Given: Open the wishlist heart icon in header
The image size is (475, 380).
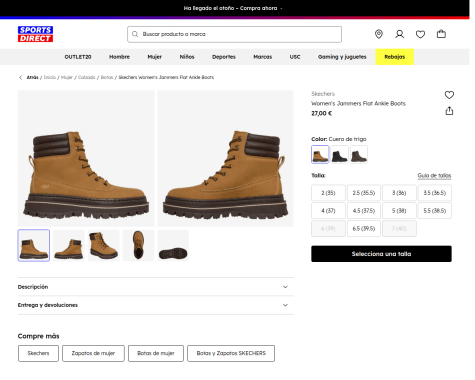Looking at the screenshot, I should pyautogui.click(x=420, y=34).
